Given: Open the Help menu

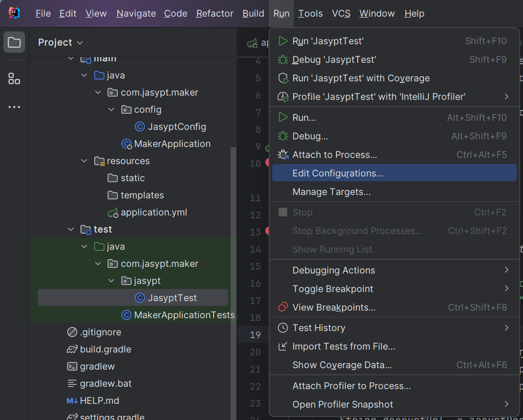Looking at the screenshot, I should [x=414, y=14].
